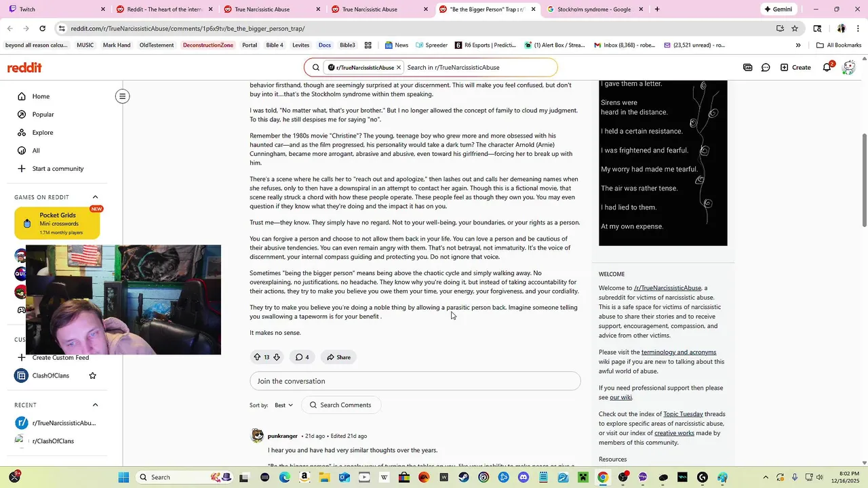The image size is (868, 488).
Task: Collapse the Recent section
Action: pyautogui.click(x=95, y=405)
